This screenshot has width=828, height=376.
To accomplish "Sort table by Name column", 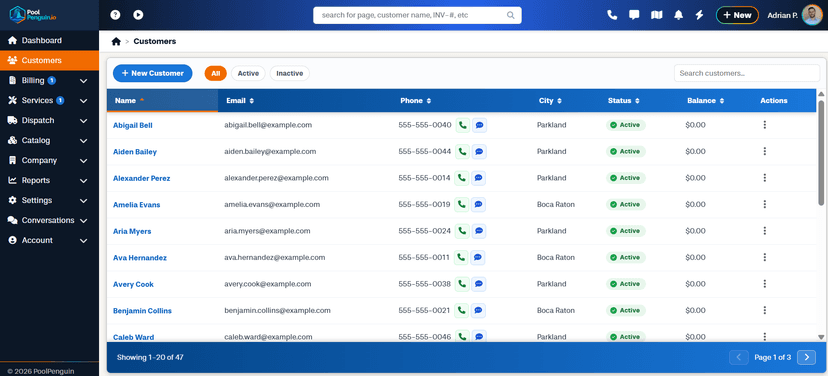I will pyautogui.click(x=162, y=100).
